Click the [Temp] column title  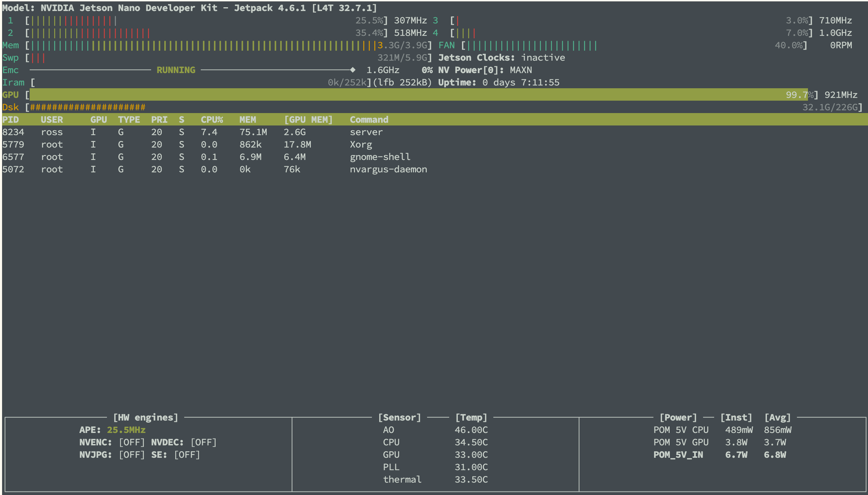pos(471,417)
